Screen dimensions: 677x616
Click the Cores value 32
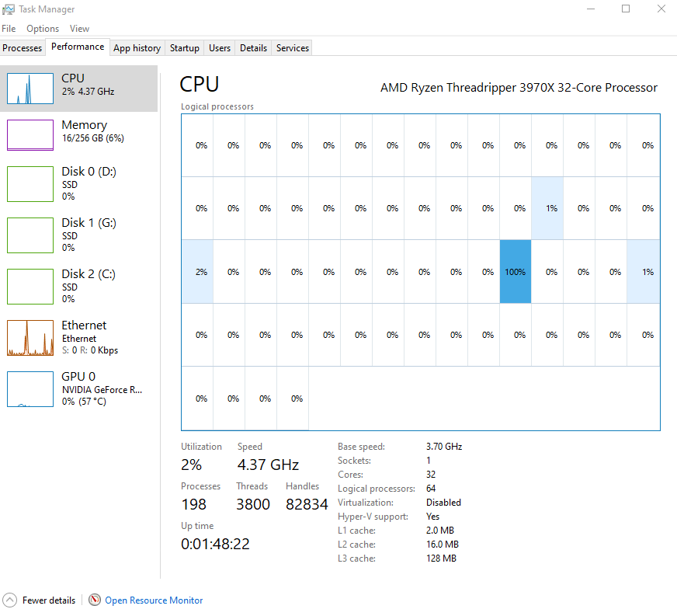click(x=431, y=475)
